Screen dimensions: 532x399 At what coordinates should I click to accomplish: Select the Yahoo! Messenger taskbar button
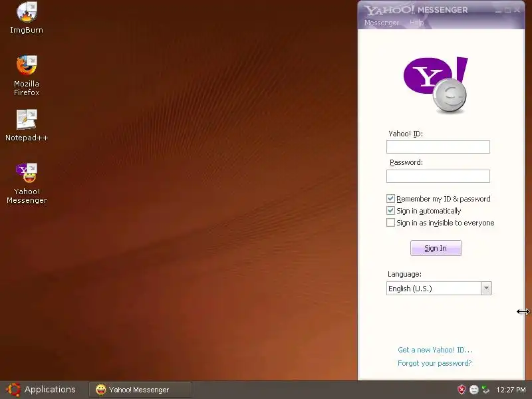point(140,390)
